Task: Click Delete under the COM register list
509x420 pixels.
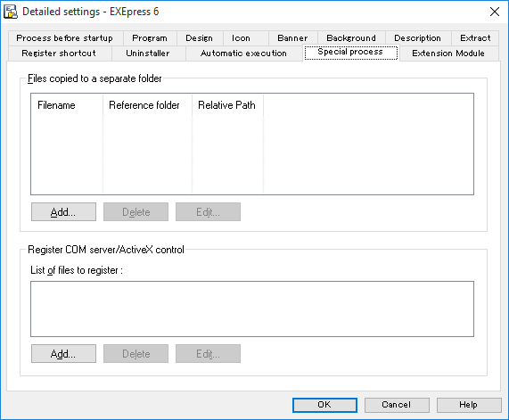Action: coord(135,353)
